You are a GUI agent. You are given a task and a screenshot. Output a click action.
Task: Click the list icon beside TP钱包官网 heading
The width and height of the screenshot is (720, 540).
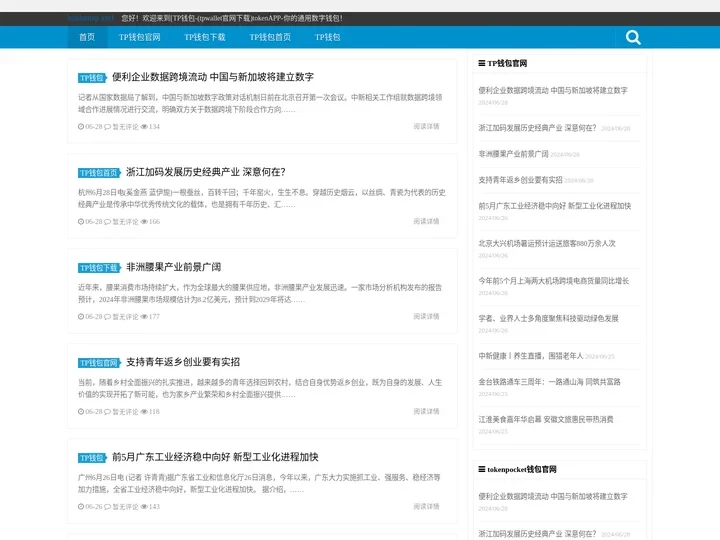pos(482,63)
